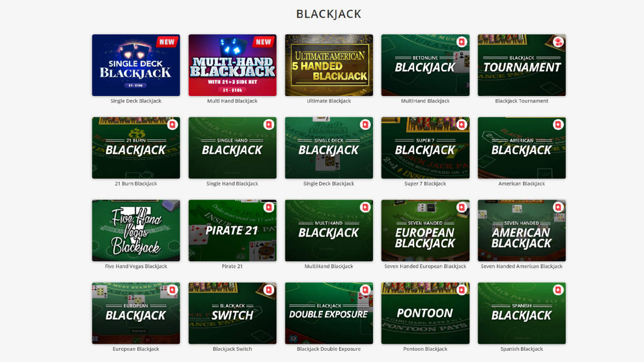Click the badge icon on Blackjack Switch tile
Screen dimensions: 644x362
pyautogui.click(x=269, y=290)
